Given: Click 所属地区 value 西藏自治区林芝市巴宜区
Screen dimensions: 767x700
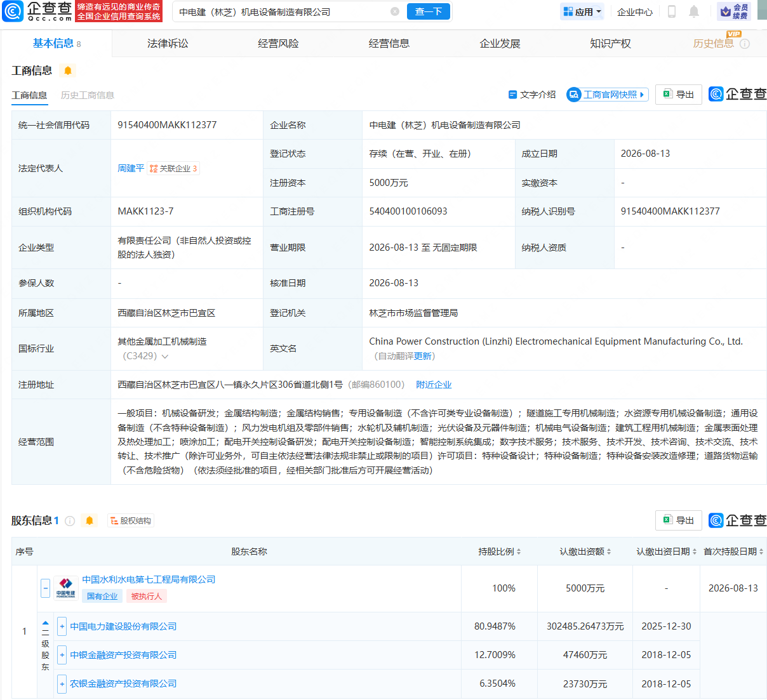Looking at the screenshot, I should coord(166,313).
